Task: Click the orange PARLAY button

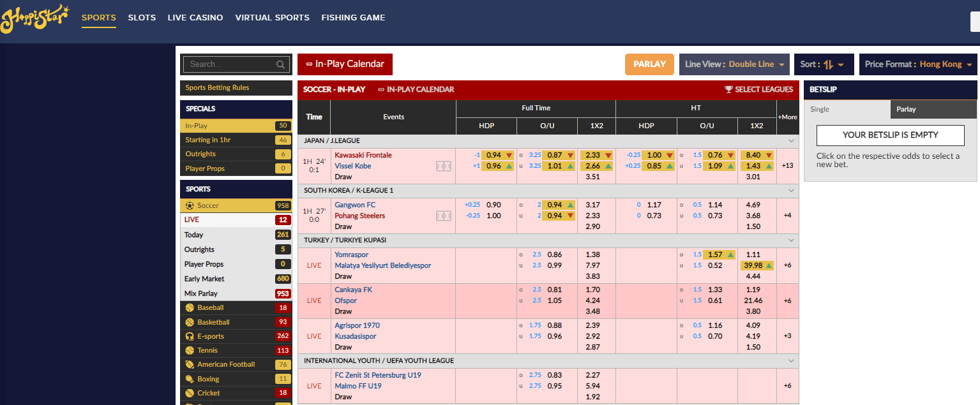Action: click(649, 64)
